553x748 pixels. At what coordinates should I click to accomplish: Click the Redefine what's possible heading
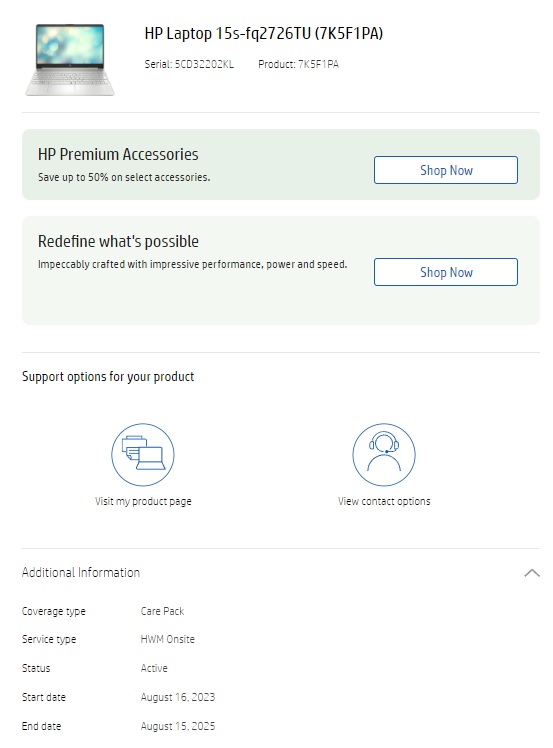[x=118, y=241]
